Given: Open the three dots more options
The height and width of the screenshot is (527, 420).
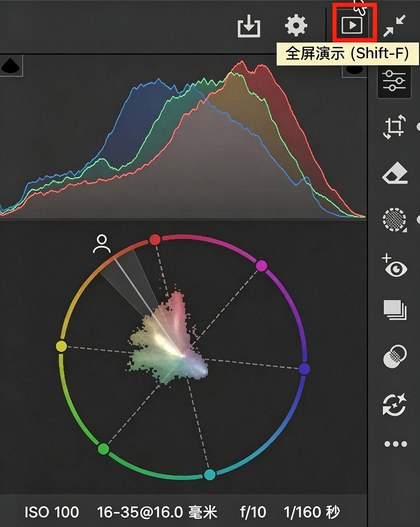Looking at the screenshot, I should coord(395,444).
